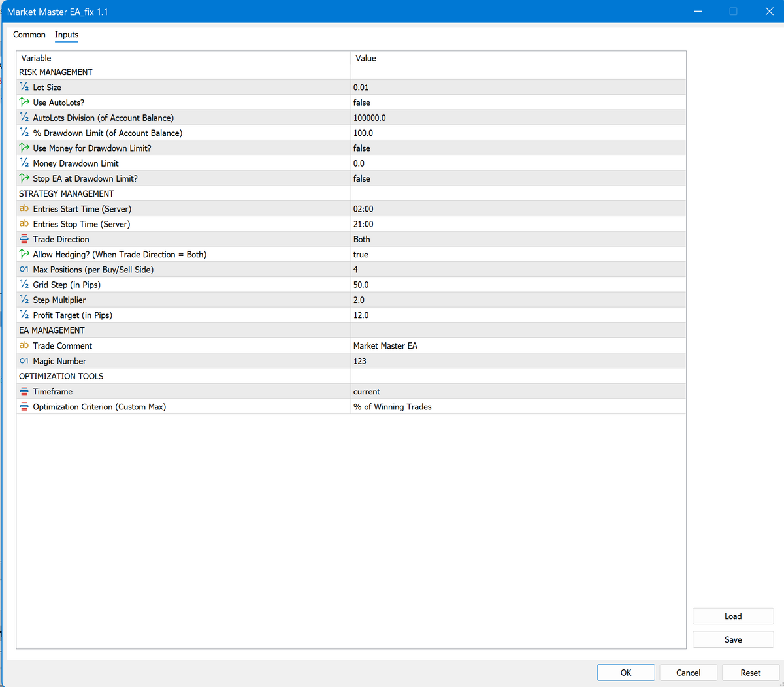The image size is (784, 687).
Task: Select the Inputs tab
Action: pos(66,35)
